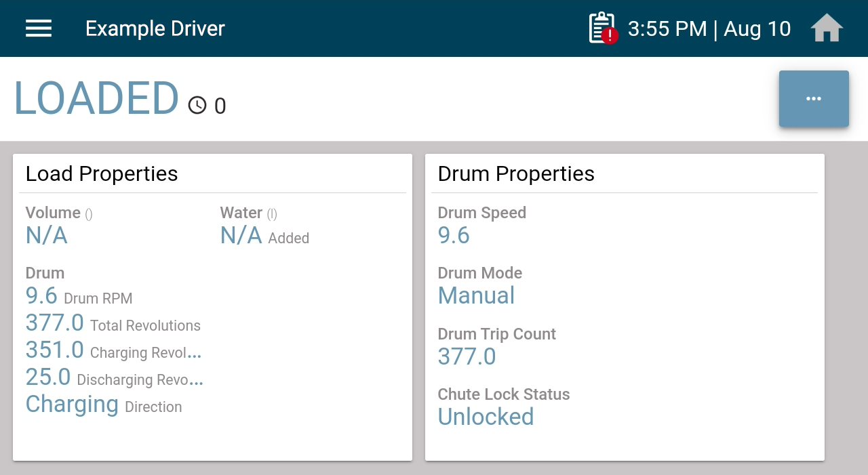Click the time and date display
The image size is (868, 475).
tap(709, 28)
